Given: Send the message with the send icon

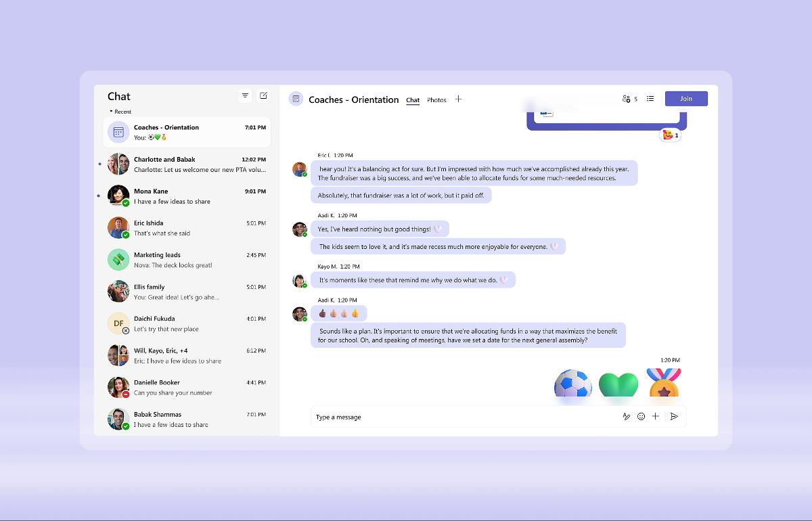Looking at the screenshot, I should click(x=674, y=417).
